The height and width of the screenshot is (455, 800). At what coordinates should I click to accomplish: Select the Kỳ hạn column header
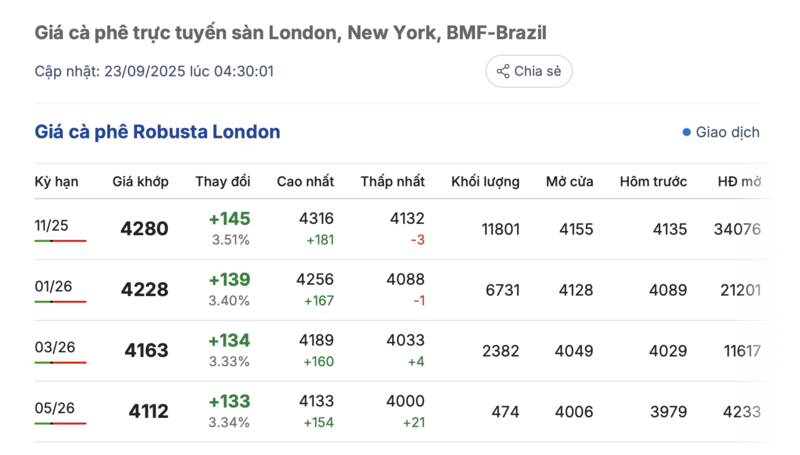click(x=56, y=182)
